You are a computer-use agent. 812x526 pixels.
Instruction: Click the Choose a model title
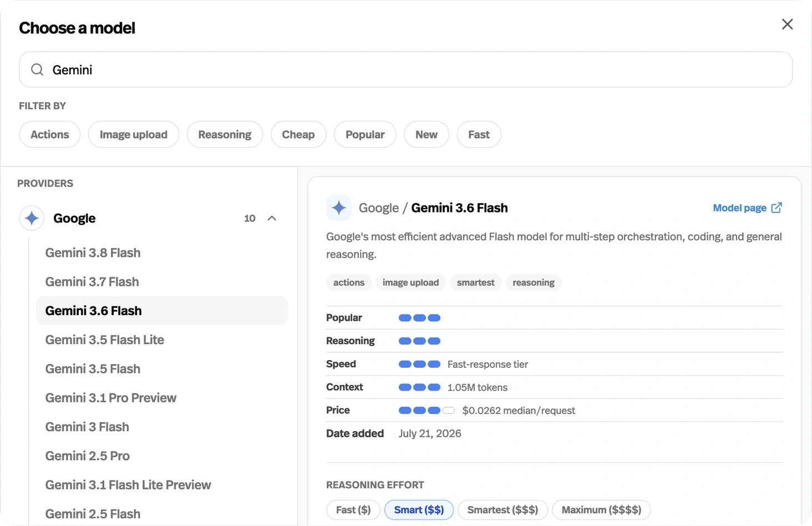point(77,28)
